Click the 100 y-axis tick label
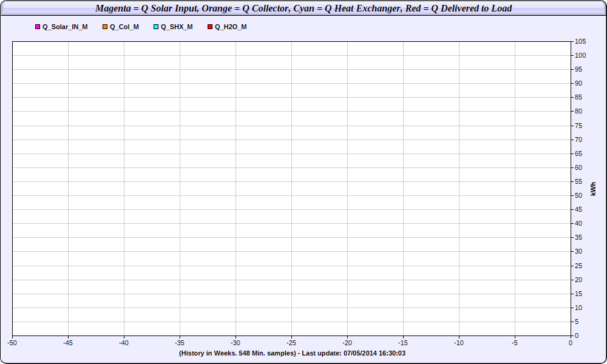 coord(580,55)
